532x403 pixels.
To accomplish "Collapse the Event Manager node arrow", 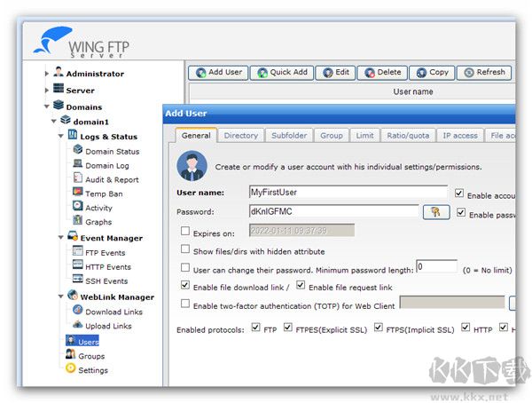I will click(60, 237).
